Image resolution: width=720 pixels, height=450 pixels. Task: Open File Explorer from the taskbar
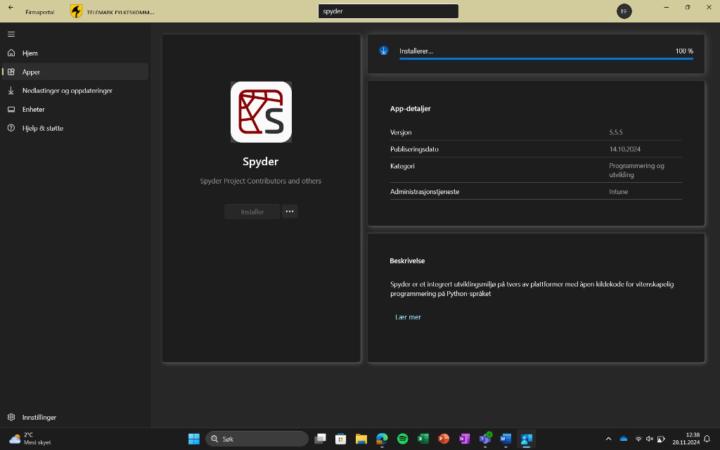click(x=361, y=439)
